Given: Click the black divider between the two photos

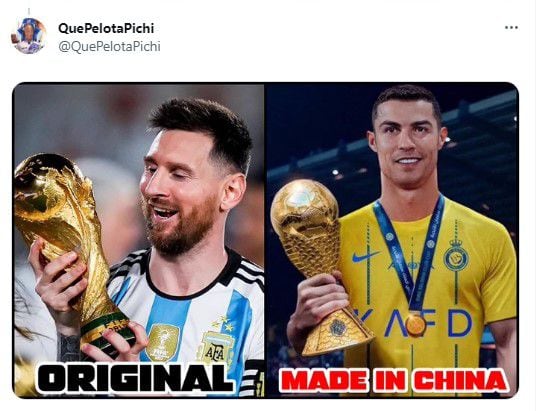Looking at the screenshot, I should (265, 240).
